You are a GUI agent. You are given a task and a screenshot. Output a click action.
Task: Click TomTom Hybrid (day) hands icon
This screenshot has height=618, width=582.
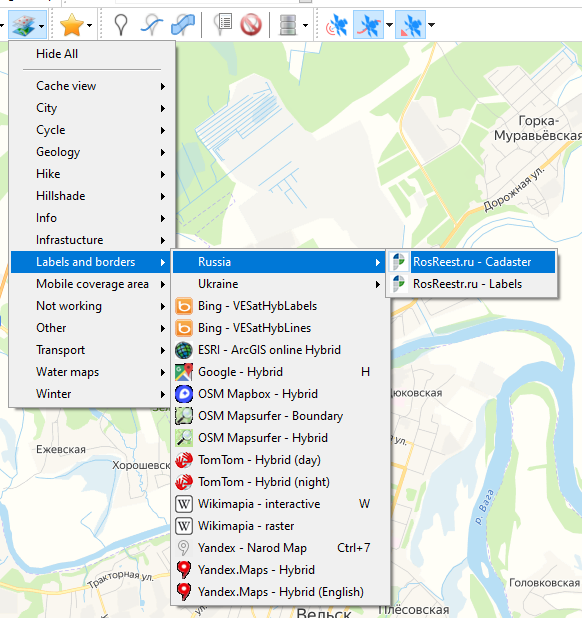(184, 460)
